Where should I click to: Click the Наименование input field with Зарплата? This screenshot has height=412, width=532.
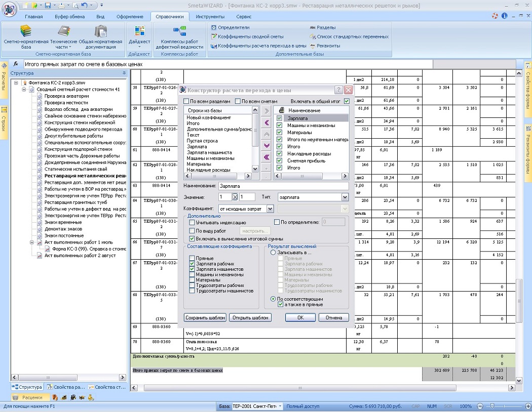[283, 186]
